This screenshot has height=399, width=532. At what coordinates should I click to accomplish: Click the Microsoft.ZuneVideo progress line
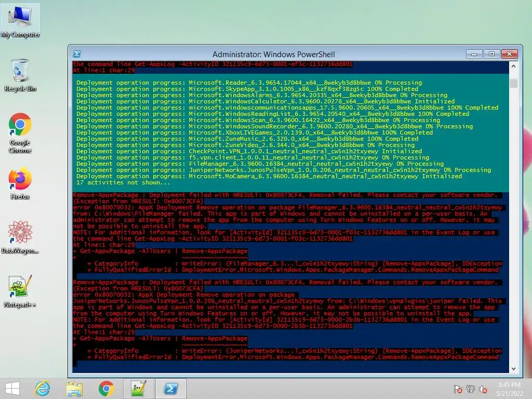click(245, 145)
